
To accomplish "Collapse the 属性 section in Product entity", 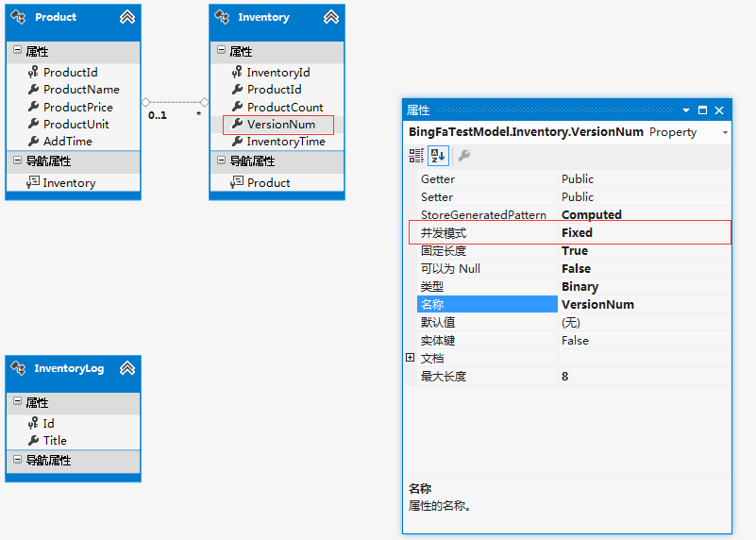I will tap(17, 51).
